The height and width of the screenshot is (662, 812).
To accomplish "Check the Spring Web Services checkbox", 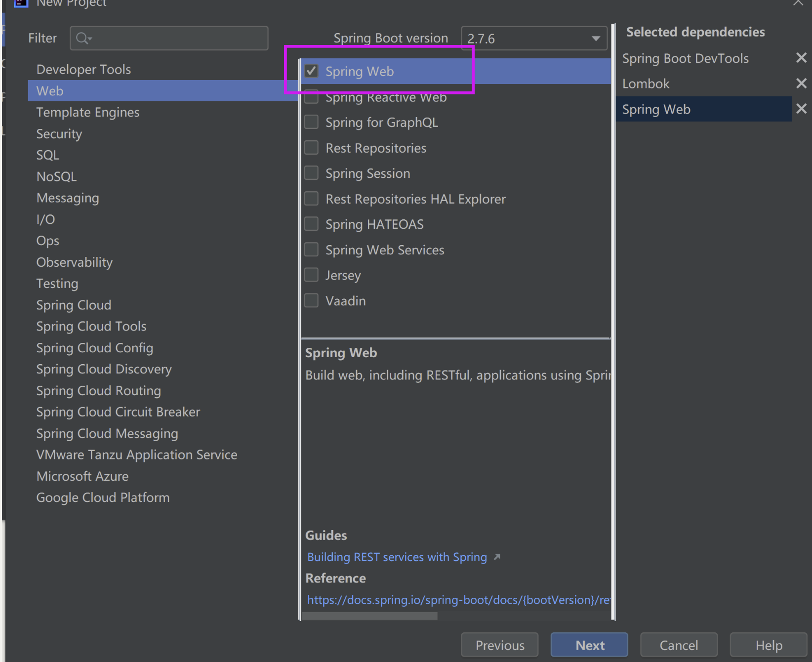I will point(311,249).
